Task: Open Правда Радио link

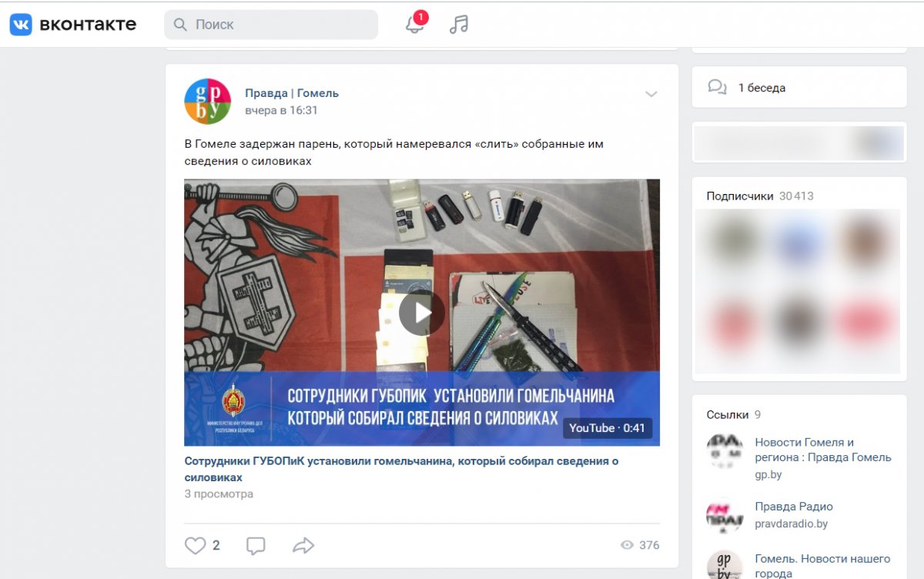Action: (794, 507)
